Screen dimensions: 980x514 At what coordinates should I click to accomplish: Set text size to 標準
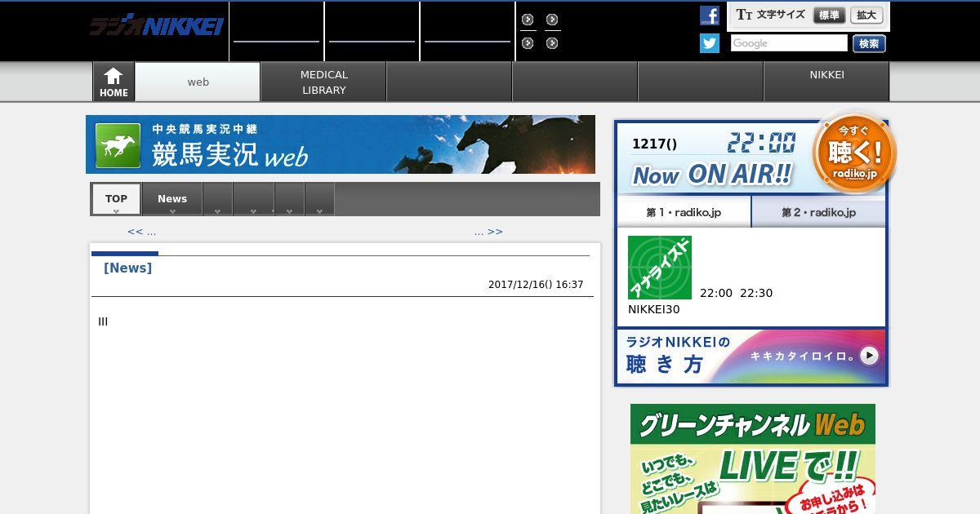[x=829, y=16]
